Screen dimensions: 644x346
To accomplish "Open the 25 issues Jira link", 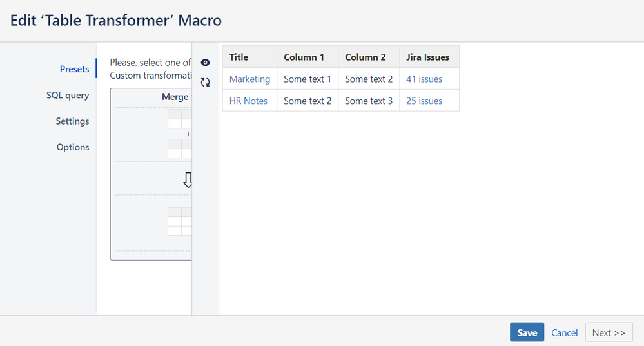I will [424, 101].
